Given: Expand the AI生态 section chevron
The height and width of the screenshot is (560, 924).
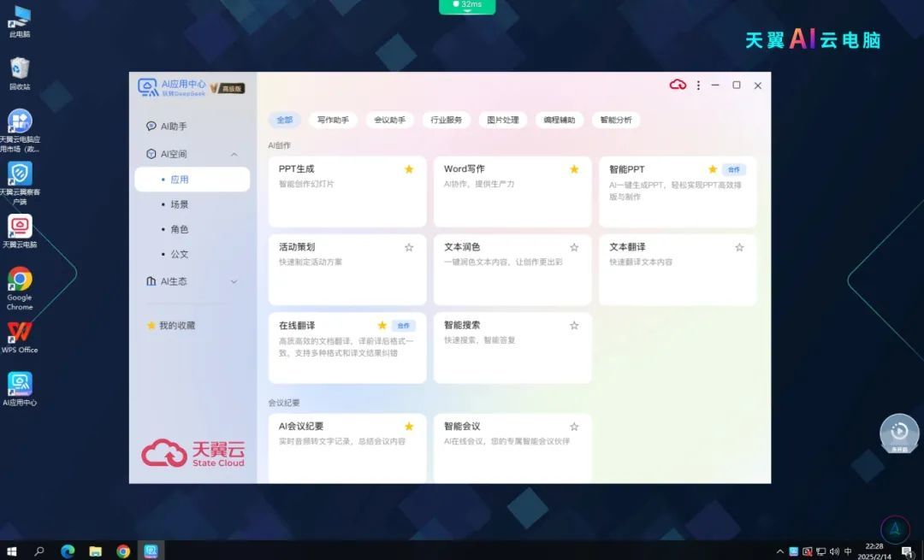Looking at the screenshot, I should tap(234, 281).
